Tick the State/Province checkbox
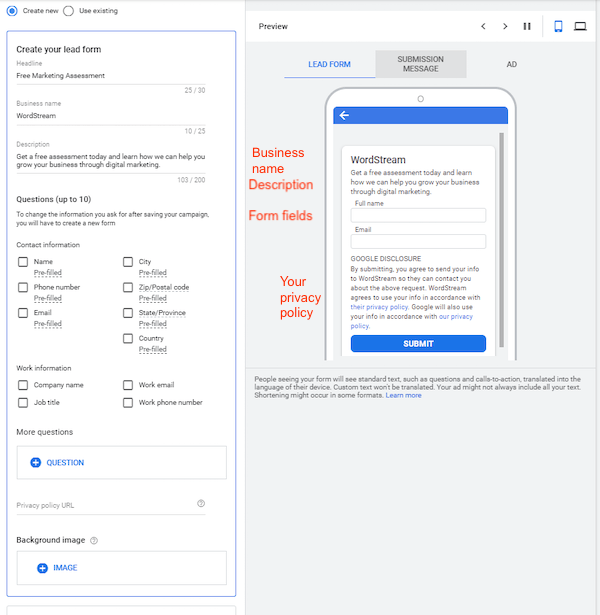600x615 pixels. pyautogui.click(x=128, y=313)
